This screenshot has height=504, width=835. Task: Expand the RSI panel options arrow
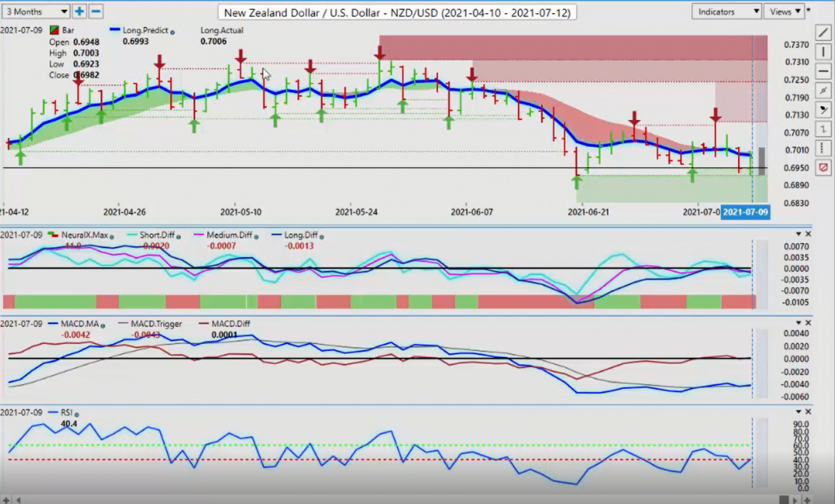point(798,411)
